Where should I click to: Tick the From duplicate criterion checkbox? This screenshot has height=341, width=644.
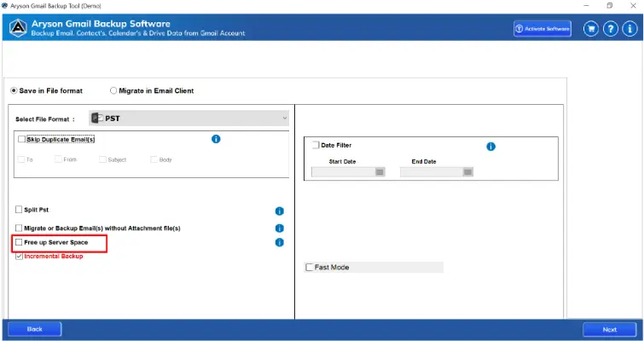(x=58, y=159)
